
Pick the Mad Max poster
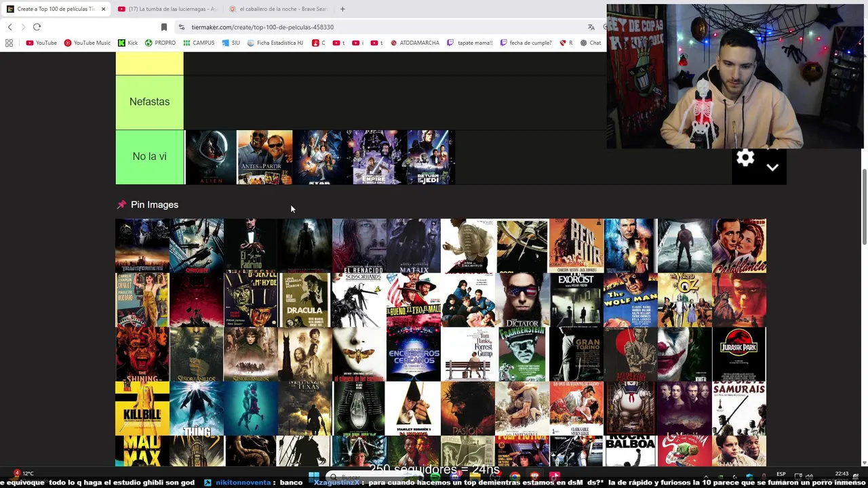pos(142,451)
